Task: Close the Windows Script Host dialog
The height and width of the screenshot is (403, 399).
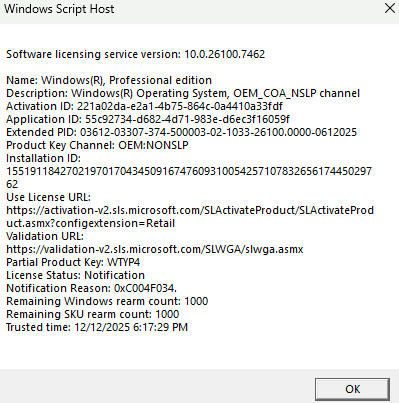Action: pyautogui.click(x=390, y=9)
